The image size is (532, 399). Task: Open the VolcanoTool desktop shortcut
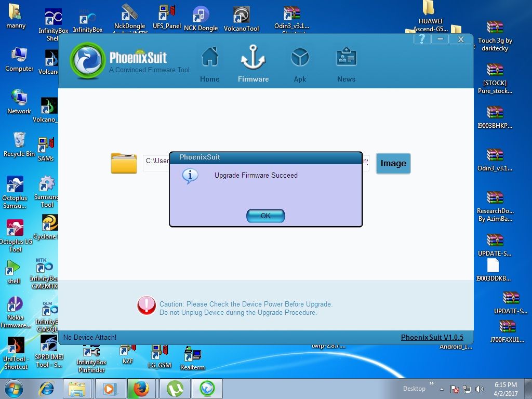click(x=241, y=19)
